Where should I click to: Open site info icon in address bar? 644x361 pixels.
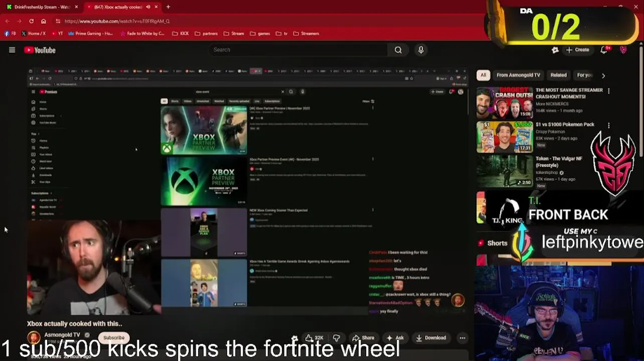[x=59, y=21]
